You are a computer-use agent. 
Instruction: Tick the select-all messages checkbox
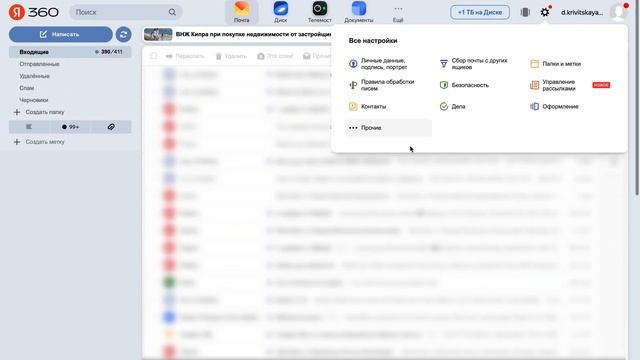[153, 56]
